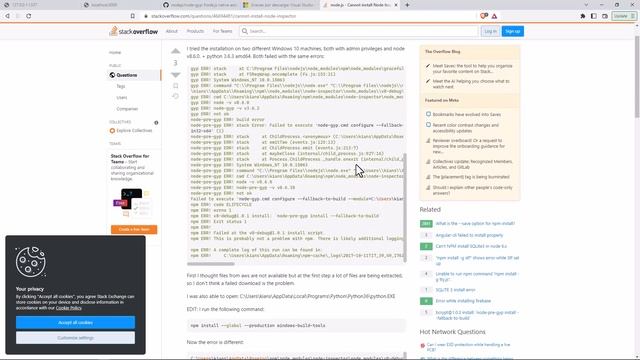The image size is (640, 360).
Task: Open 'Meet the AI helping you choose' blog link
Action: coord(471,84)
